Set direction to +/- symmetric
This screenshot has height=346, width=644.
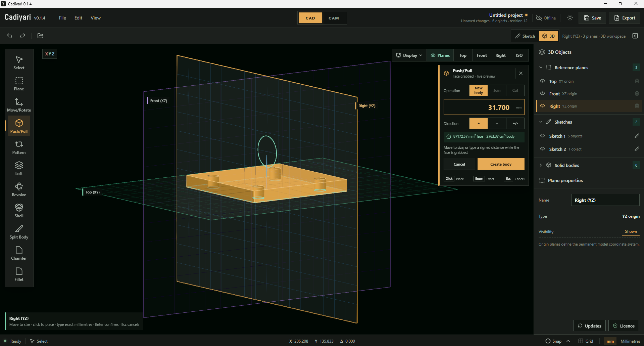[x=515, y=124]
